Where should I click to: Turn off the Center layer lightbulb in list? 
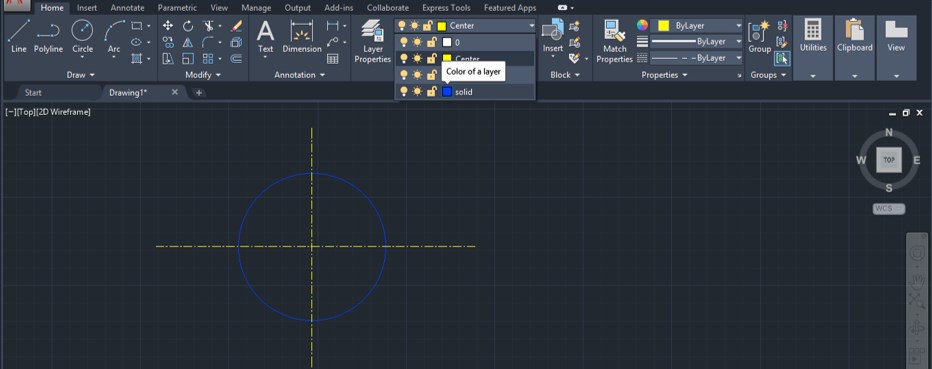point(404,58)
